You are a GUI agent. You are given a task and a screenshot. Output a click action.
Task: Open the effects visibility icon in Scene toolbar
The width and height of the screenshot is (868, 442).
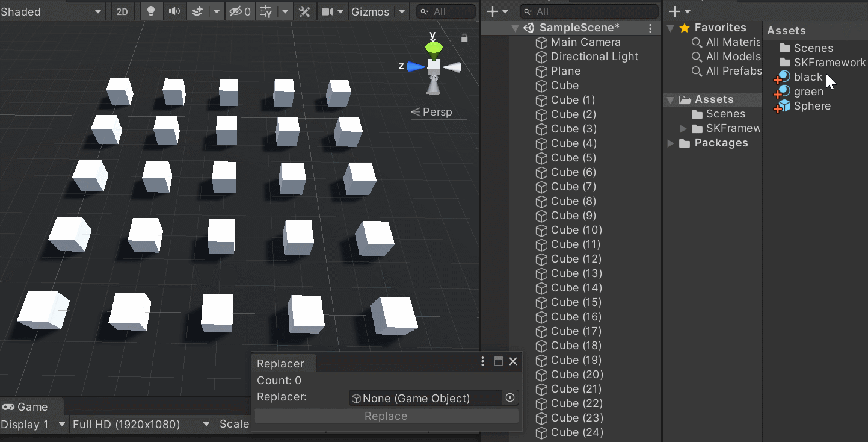[196, 11]
